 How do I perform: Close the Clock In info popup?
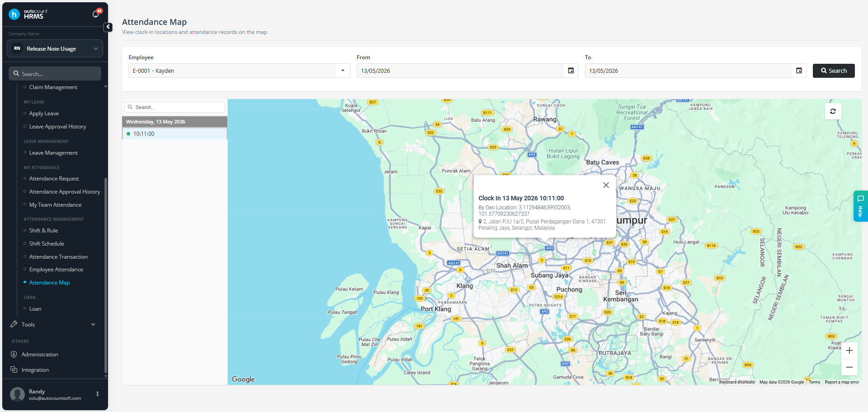[x=606, y=185]
